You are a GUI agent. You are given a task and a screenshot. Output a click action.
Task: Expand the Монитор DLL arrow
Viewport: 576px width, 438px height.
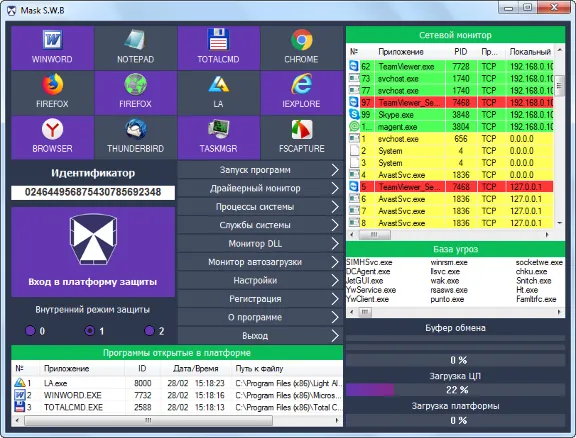[335, 244]
